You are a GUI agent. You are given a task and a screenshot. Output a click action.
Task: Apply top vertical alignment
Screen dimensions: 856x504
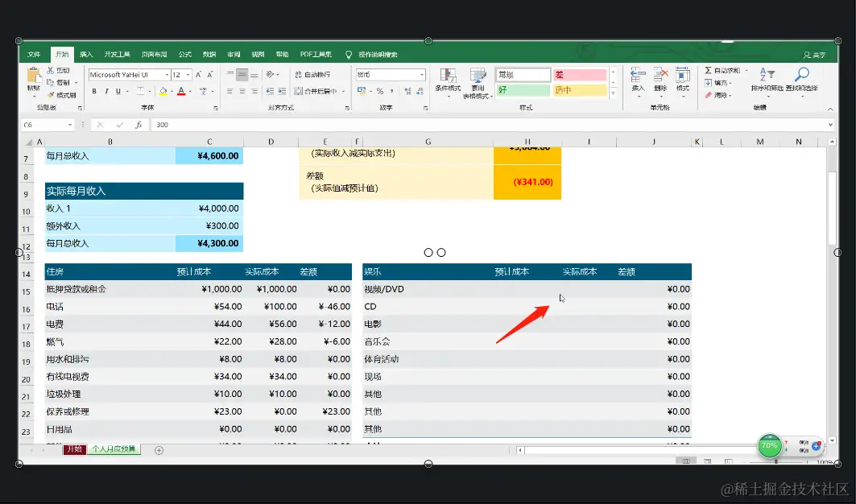[x=230, y=74]
